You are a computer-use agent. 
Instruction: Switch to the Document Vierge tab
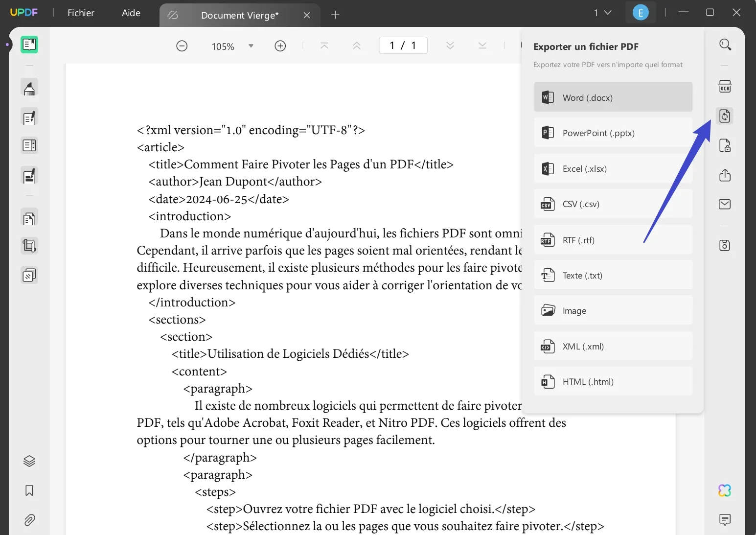tap(239, 15)
